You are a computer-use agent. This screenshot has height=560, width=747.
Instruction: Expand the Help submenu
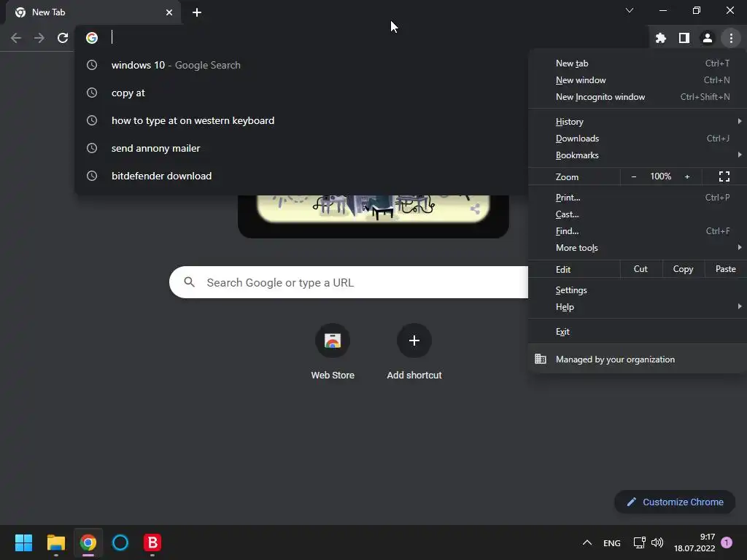click(638, 307)
